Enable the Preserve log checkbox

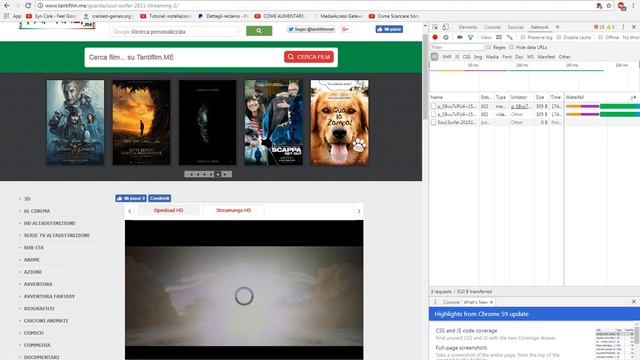point(523,37)
